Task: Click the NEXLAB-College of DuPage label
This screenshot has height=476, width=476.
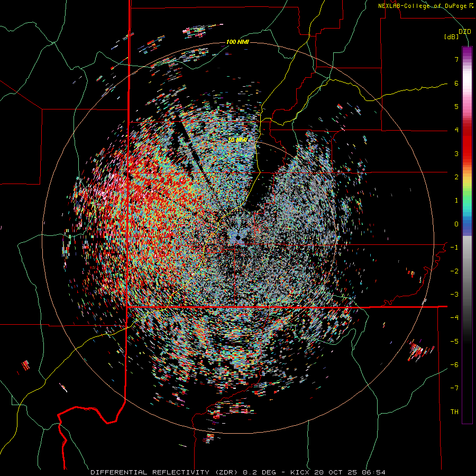Action: [x=425, y=6]
